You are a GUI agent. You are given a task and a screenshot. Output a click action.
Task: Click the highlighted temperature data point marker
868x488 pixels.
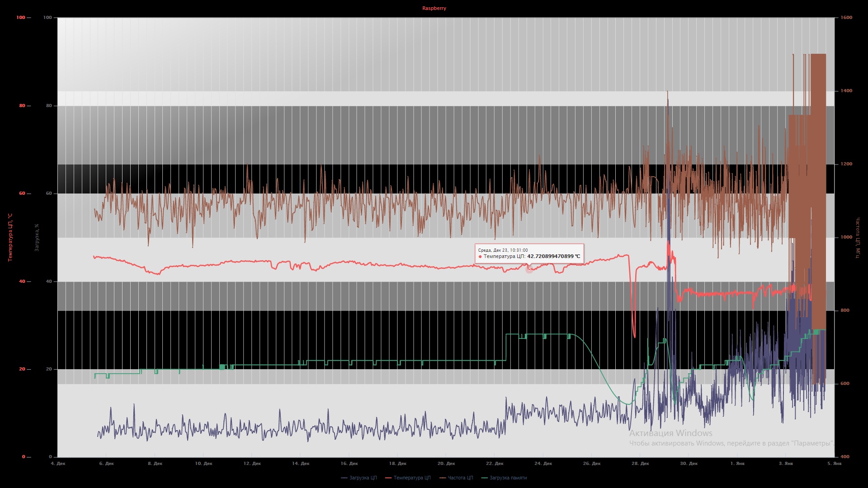pyautogui.click(x=529, y=270)
